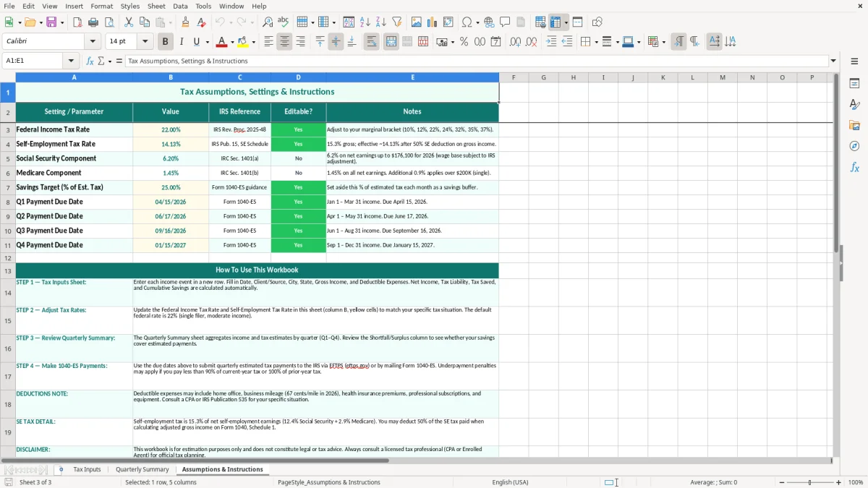Click the English (USA) language status
Image resolution: width=868 pixels, height=488 pixels.
[510, 482]
